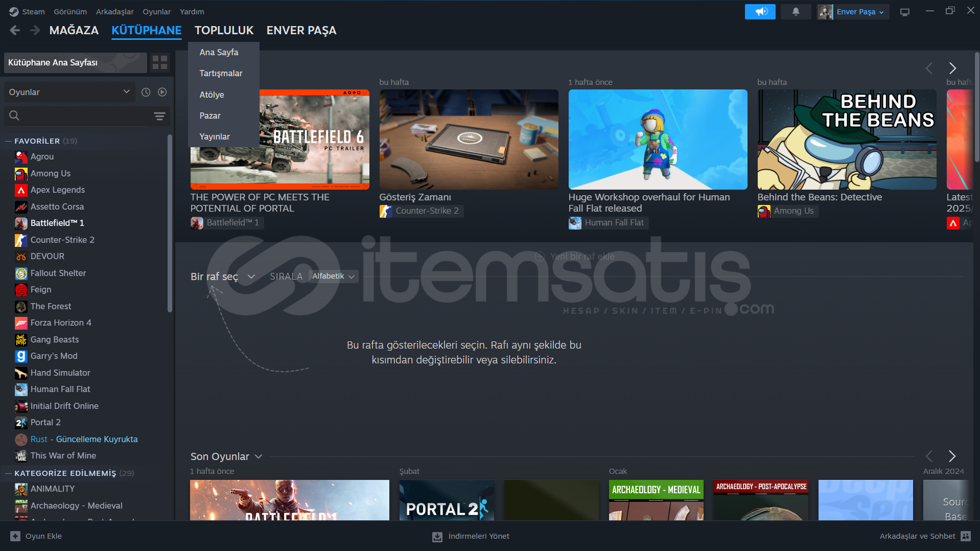Click the Apex Legends icon in sidebar
980x551 pixels.
pos(21,190)
